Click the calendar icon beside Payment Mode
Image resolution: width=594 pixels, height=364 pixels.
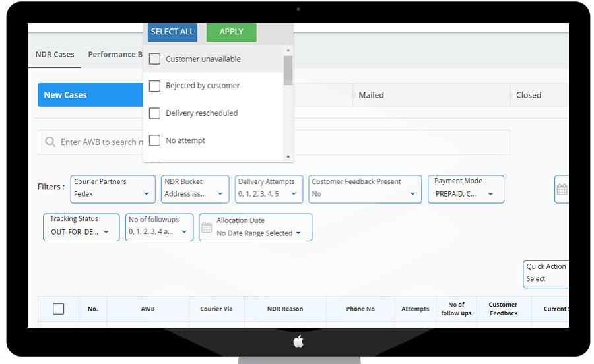coord(562,189)
